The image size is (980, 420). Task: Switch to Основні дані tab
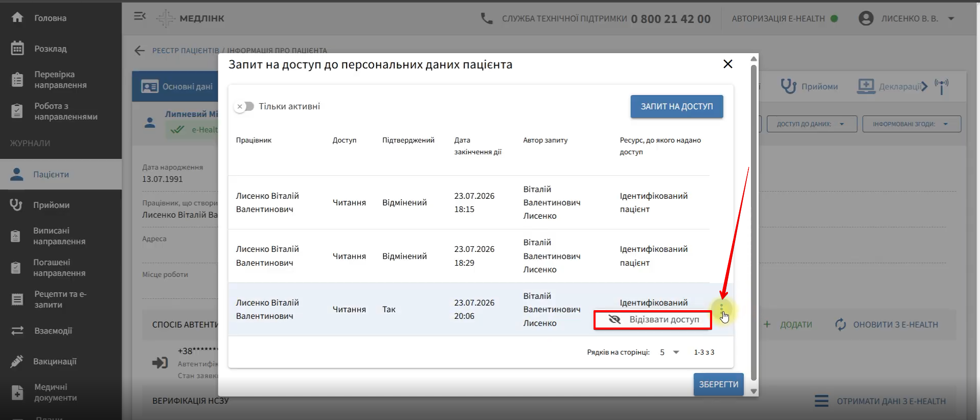pos(175,86)
